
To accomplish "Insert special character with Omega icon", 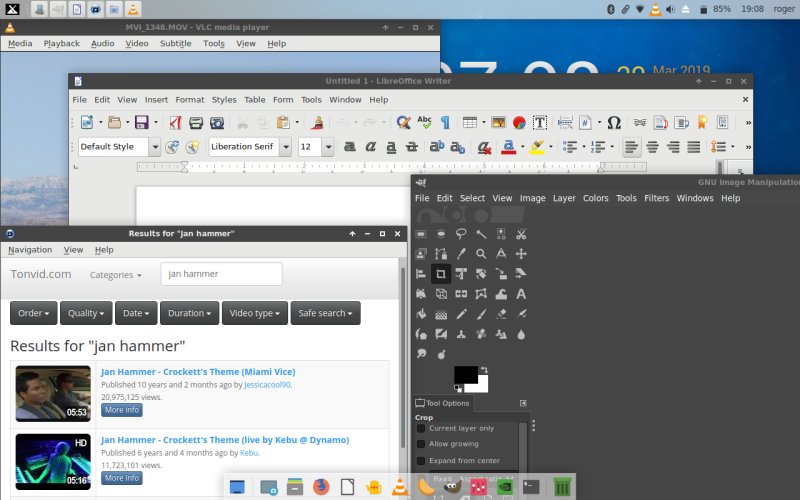I will (x=614, y=122).
